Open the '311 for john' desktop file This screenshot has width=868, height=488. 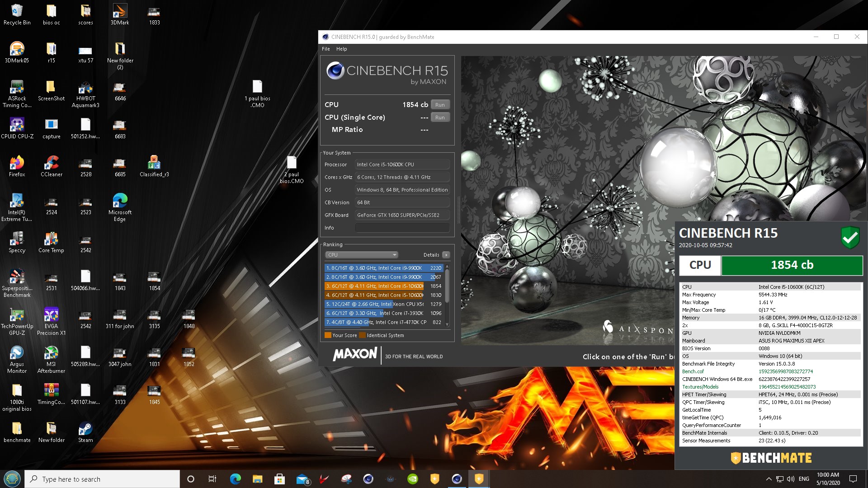point(120,318)
